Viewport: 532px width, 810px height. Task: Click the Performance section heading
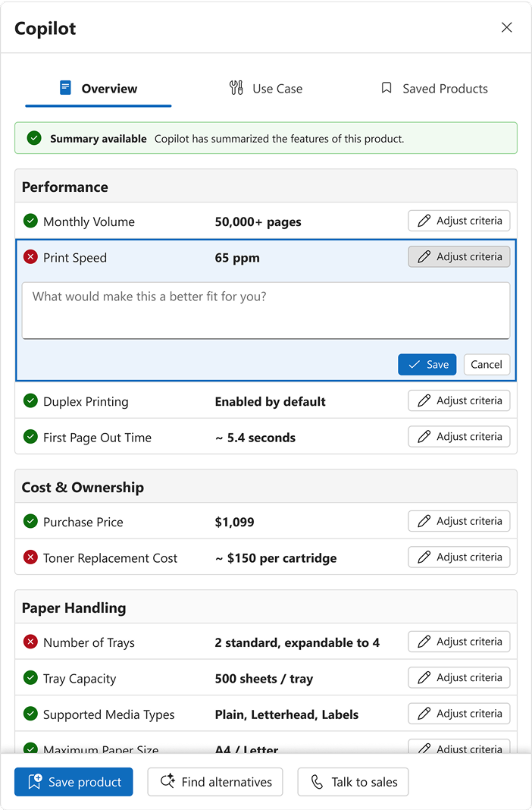click(x=65, y=187)
